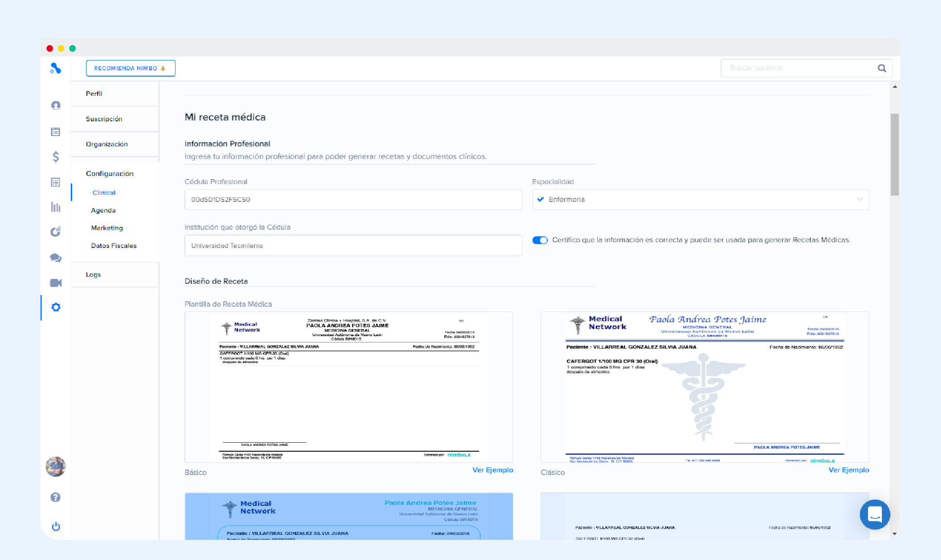Open the video camera icon
The width and height of the screenshot is (941, 560).
[x=56, y=283]
